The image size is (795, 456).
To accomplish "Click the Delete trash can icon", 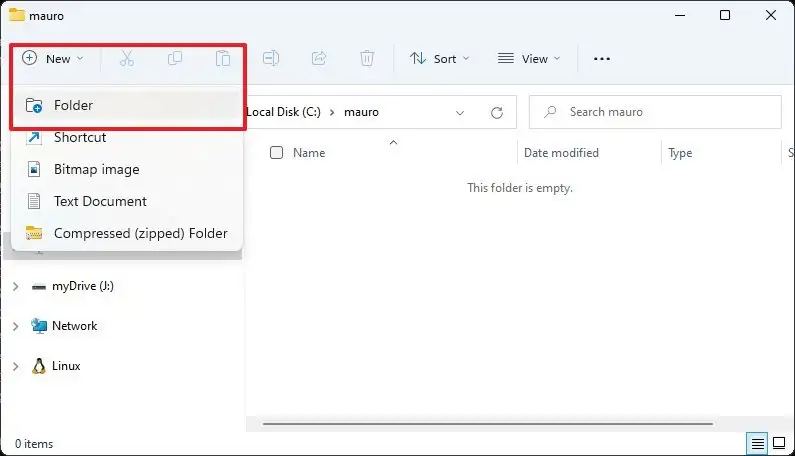I will point(367,59).
